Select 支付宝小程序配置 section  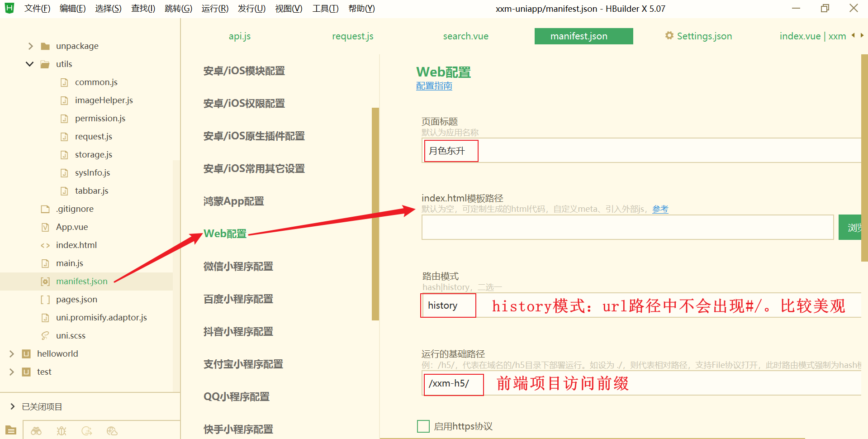tap(243, 364)
